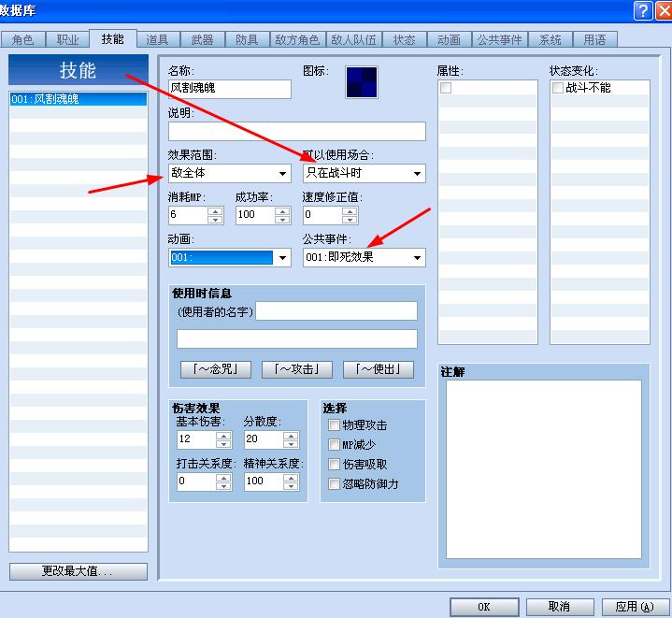This screenshot has height=618, width=672.
Task: Increase the 速度修正值 with up arrow
Action: (350, 211)
